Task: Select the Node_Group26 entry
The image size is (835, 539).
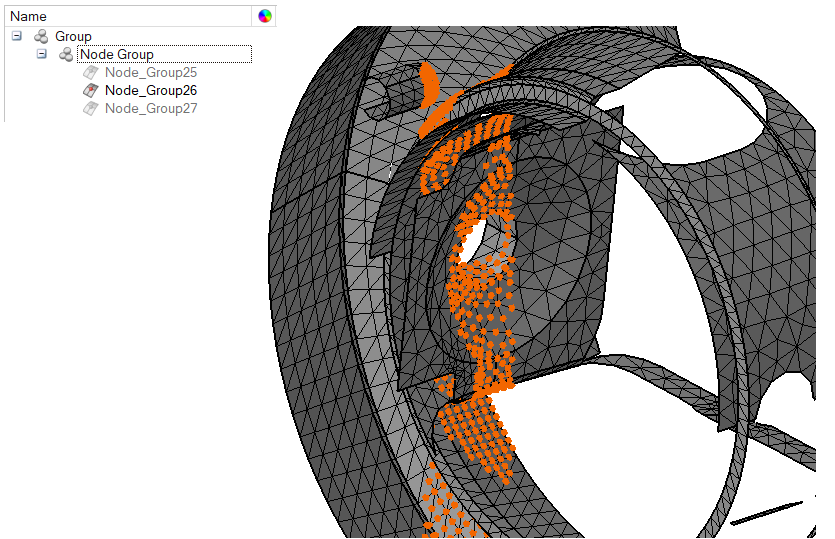Action: [x=151, y=90]
